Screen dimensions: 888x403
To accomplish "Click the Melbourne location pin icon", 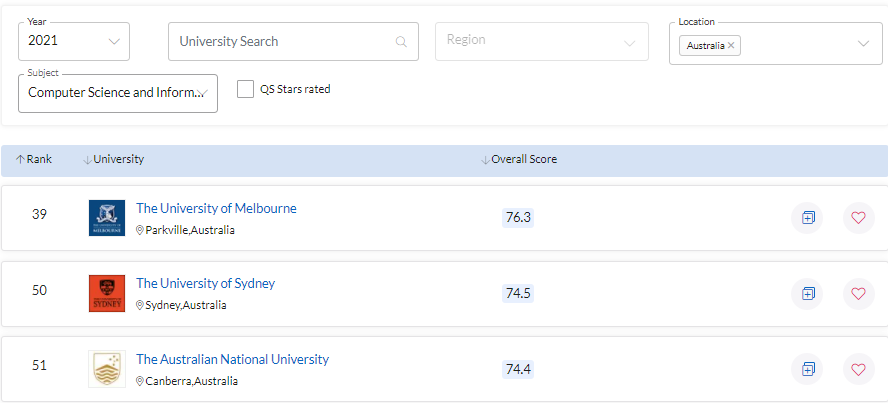I will coord(140,230).
